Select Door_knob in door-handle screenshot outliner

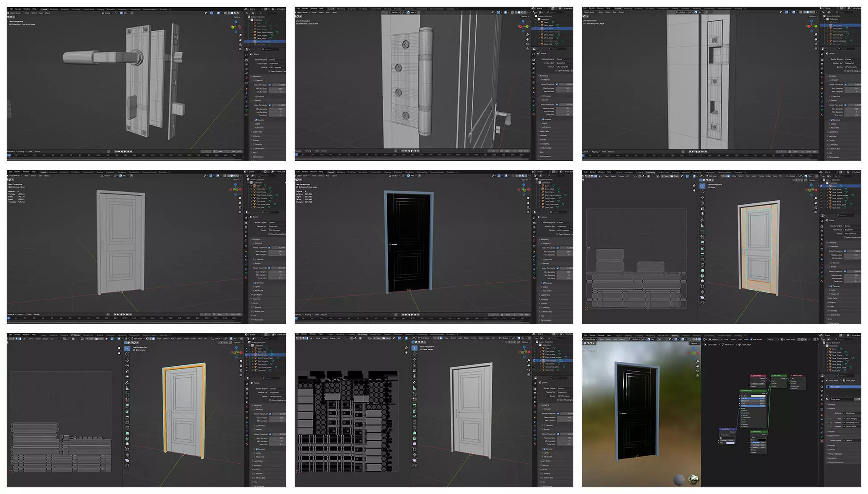261,38
